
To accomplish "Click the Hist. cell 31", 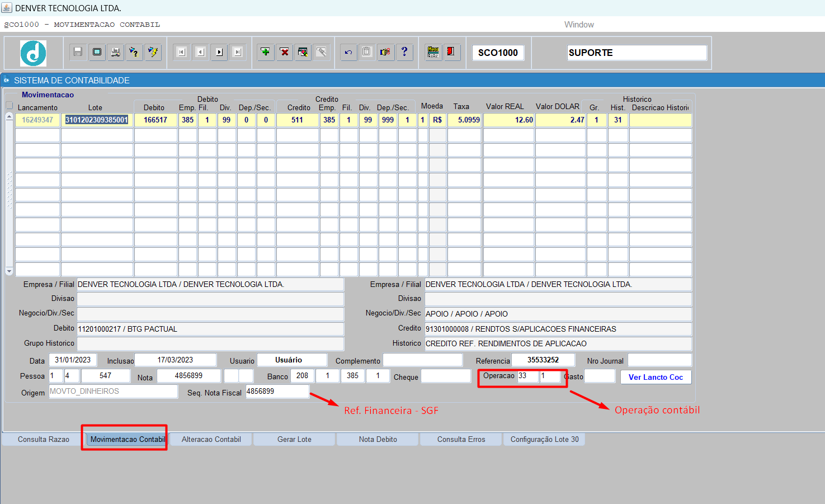I will click(x=618, y=120).
